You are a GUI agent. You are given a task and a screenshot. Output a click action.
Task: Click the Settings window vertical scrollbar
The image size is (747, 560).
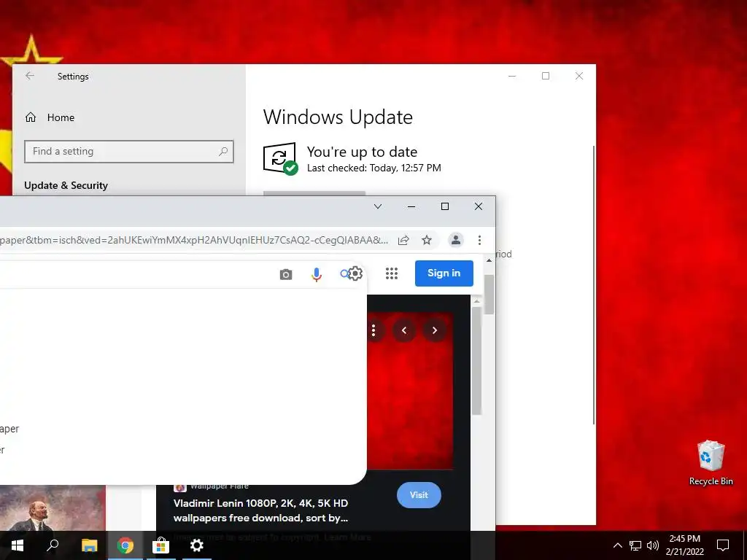pyautogui.click(x=593, y=285)
